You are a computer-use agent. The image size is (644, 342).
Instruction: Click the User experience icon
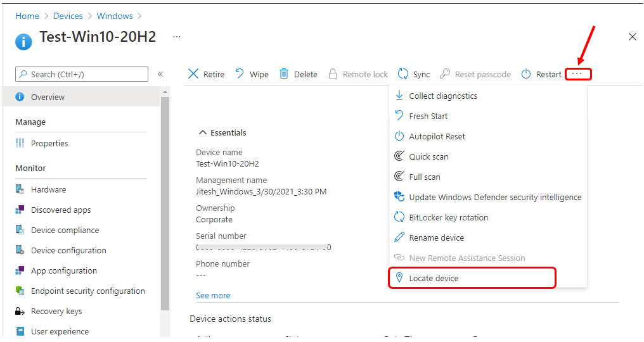[20, 331]
